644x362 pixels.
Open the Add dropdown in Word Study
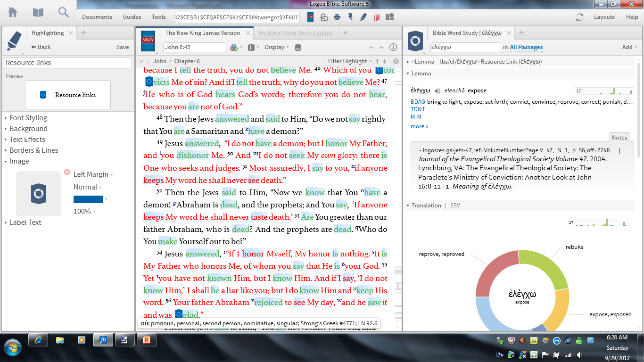[629, 47]
